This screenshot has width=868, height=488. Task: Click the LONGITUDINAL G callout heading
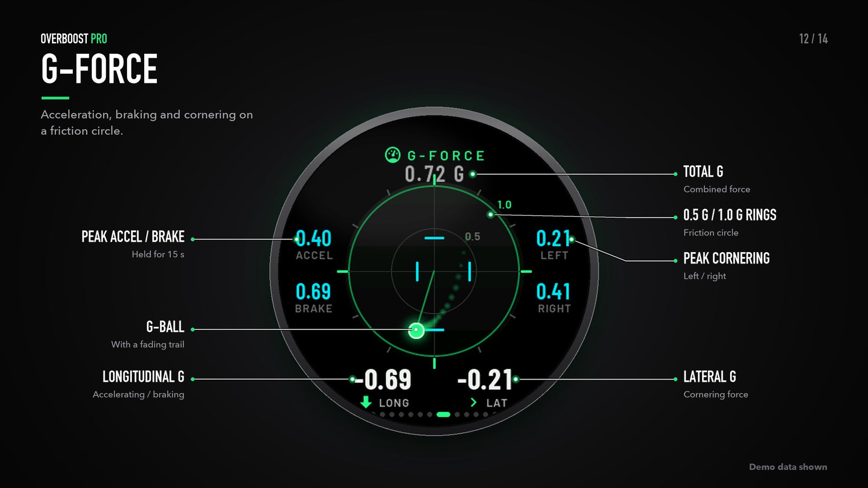(143, 376)
